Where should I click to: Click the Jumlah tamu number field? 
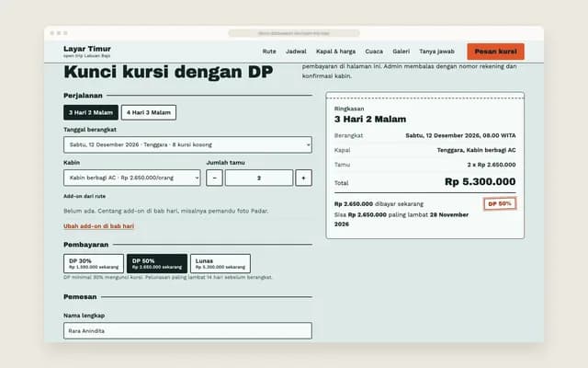pyautogui.click(x=259, y=178)
